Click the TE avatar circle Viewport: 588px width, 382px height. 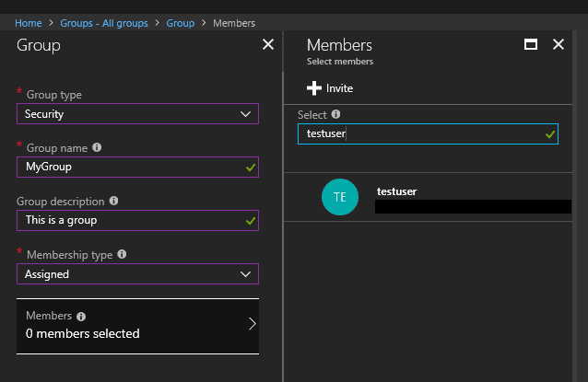click(339, 197)
